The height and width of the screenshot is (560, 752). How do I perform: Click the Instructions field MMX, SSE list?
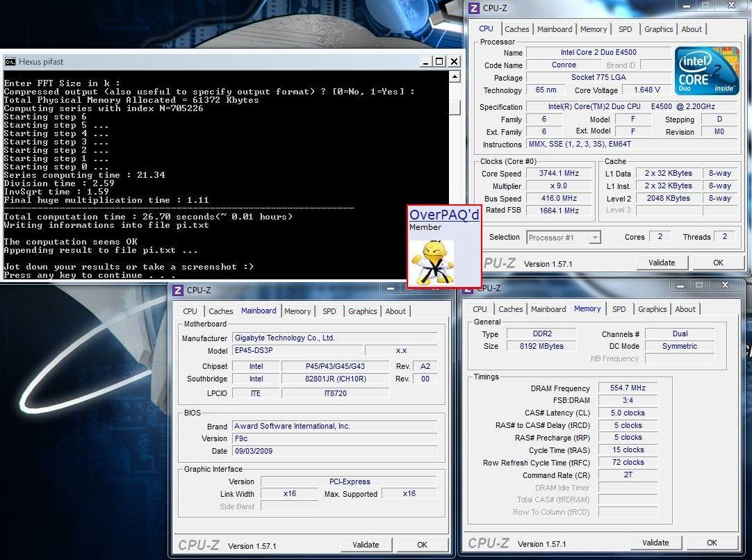632,144
